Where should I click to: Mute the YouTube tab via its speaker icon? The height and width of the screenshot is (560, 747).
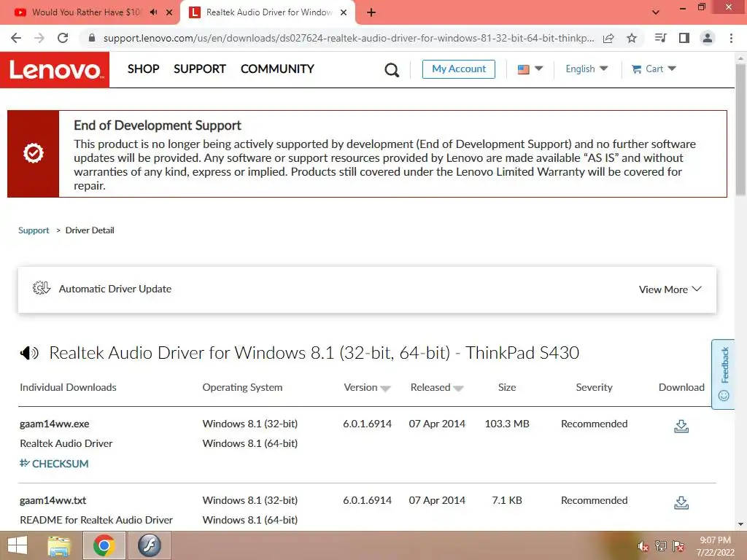tap(153, 12)
